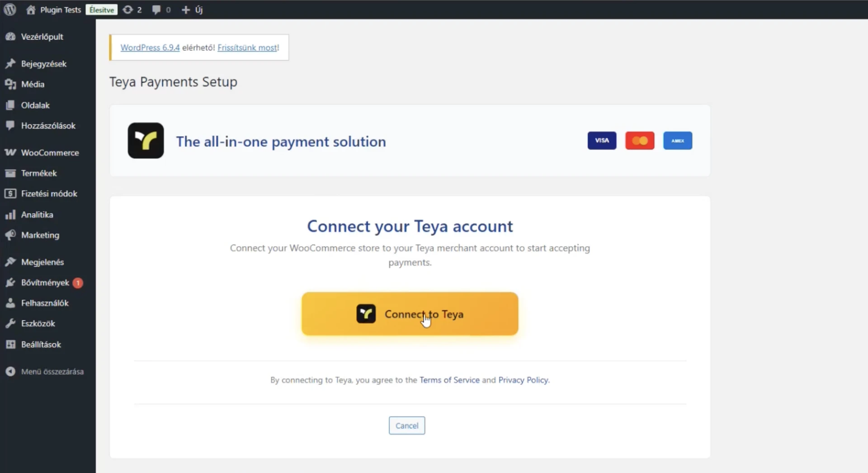Click the Frissítsünk most update link
This screenshot has width=868, height=473.
[x=247, y=47]
